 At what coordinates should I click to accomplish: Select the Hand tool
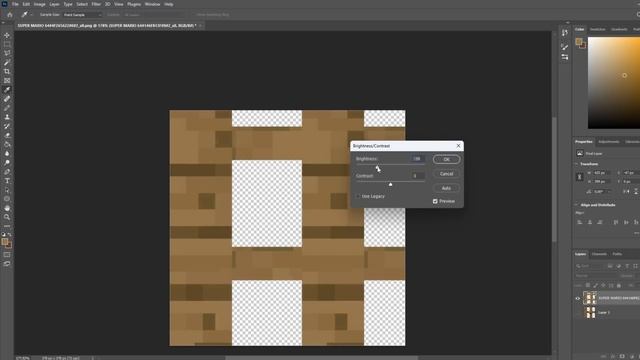pos(7,208)
